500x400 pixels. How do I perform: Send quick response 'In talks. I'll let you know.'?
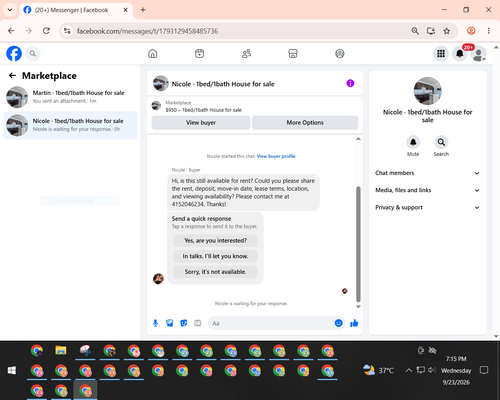[215, 256]
